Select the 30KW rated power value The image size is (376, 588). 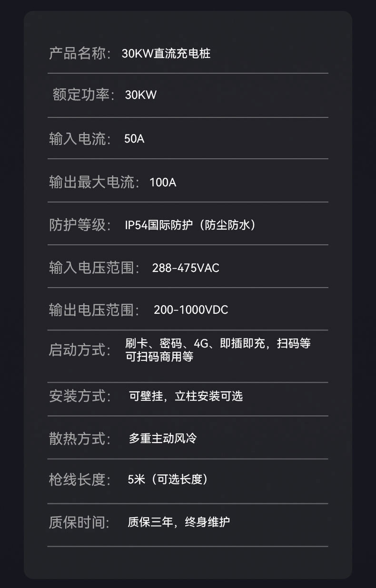140,95
